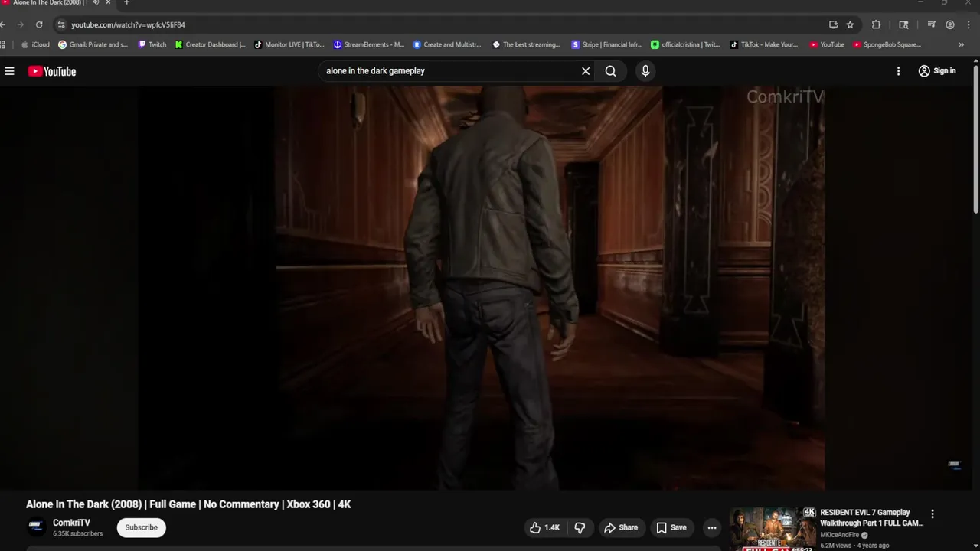Open the iCloud bookmark

click(35, 44)
